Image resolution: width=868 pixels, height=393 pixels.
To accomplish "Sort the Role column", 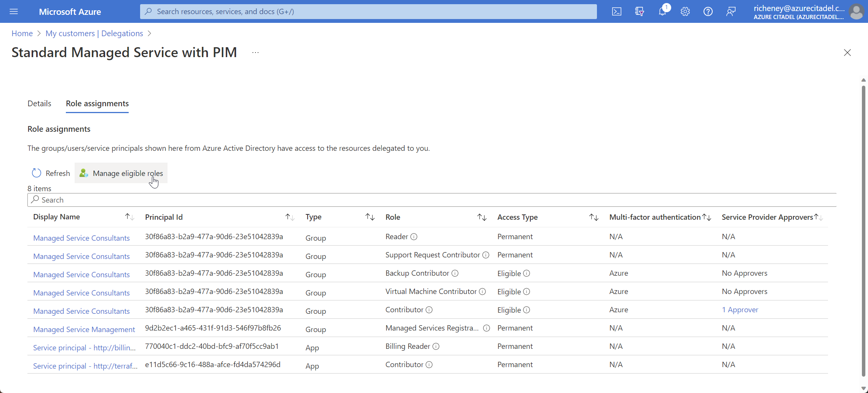I will click(x=481, y=216).
